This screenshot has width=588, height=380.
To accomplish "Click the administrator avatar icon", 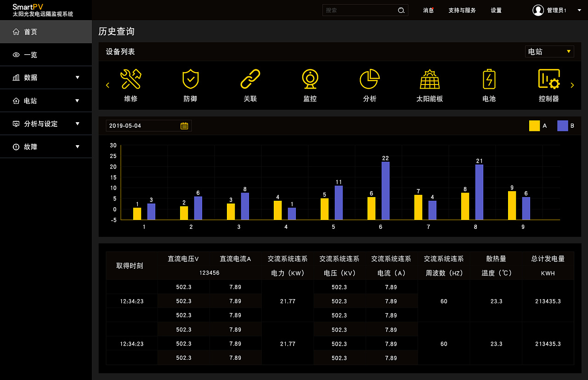I will click(538, 10).
